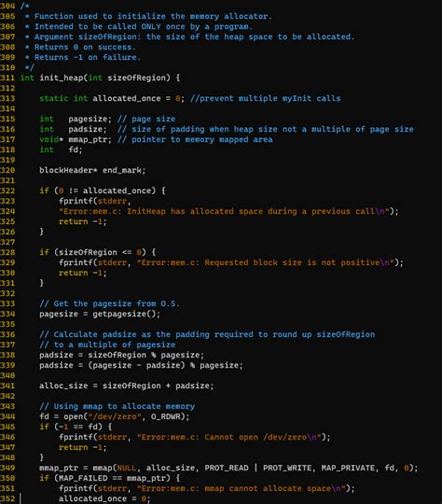This screenshot has height=504, width=442.
Task: Click 'return -1;' on line 347
Action: click(x=83, y=447)
